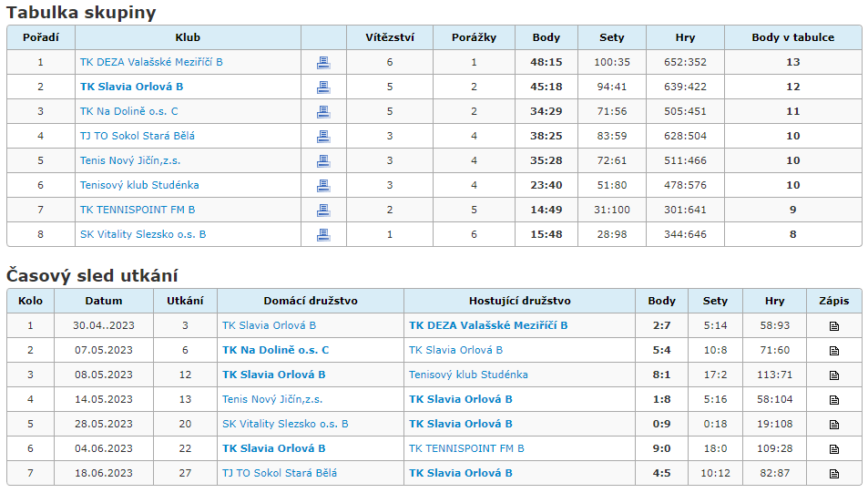Click the Body v tabulce column header
Viewport: 868px width, 493px height.
pyautogui.click(x=792, y=37)
